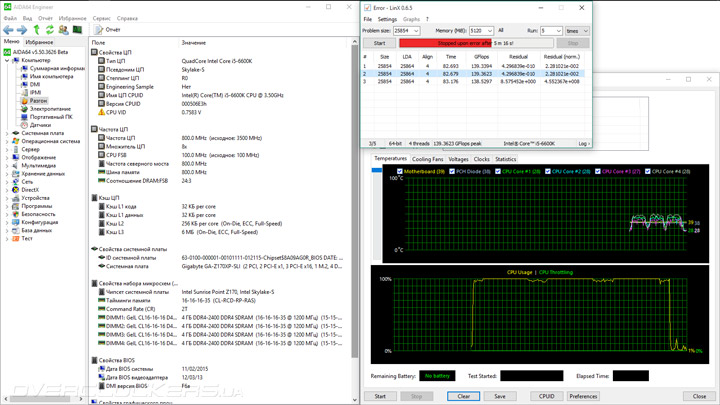Click Clear in stability test window
The image size is (720, 405).
pyautogui.click(x=463, y=396)
